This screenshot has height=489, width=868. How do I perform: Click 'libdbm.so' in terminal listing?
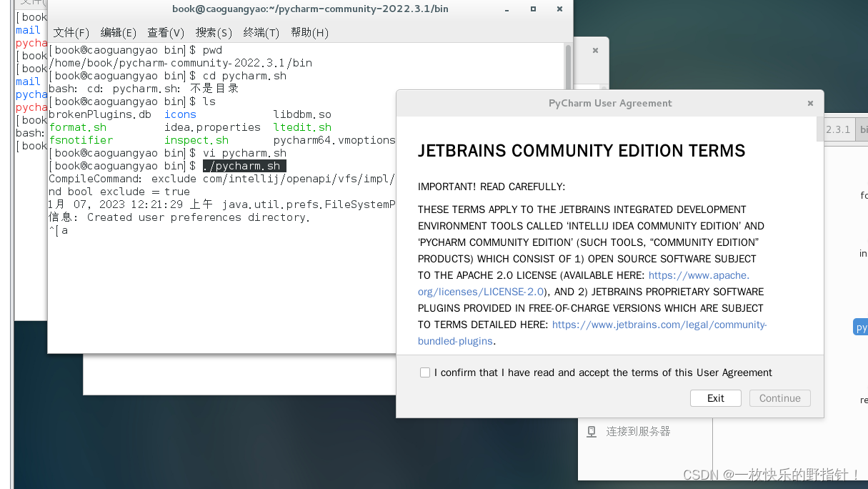(302, 114)
